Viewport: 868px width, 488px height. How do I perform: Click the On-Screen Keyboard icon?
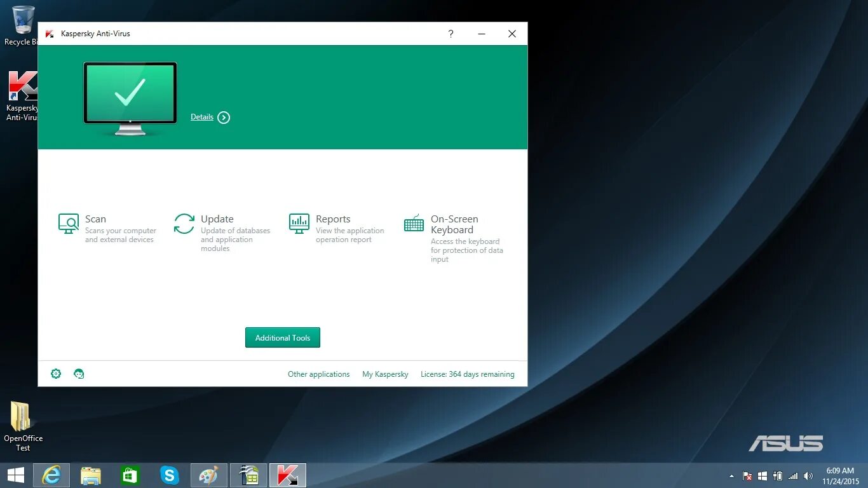click(414, 223)
